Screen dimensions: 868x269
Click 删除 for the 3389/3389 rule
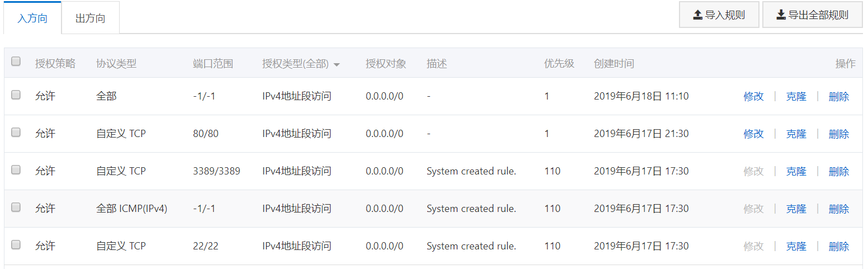point(838,171)
